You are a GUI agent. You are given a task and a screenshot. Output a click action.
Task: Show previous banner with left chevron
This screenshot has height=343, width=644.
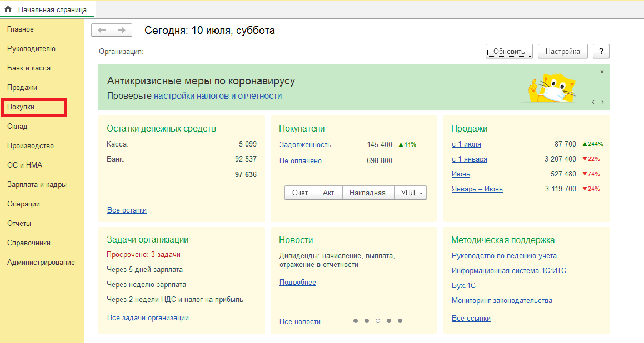coord(593,102)
